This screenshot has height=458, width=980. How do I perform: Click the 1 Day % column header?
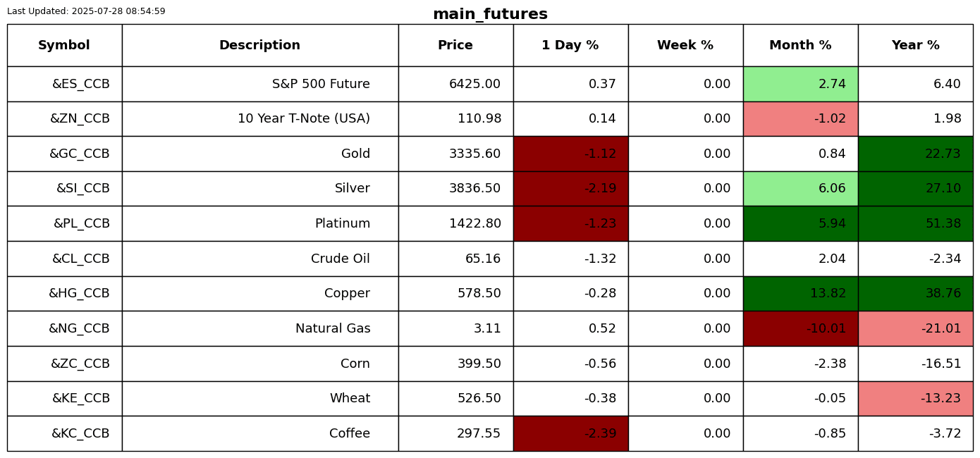(570, 46)
